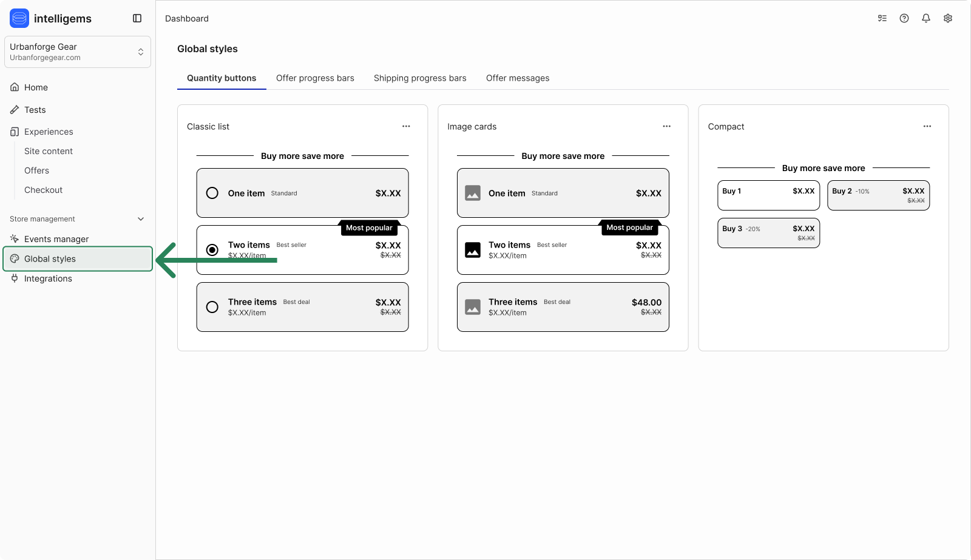Open three-dot menu for Image cards
Screen dimensions: 971x560
click(x=666, y=126)
